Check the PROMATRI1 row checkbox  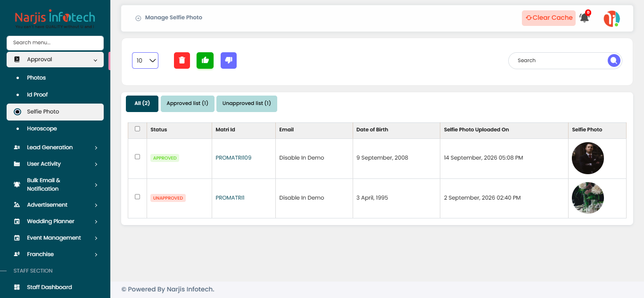pos(137,197)
